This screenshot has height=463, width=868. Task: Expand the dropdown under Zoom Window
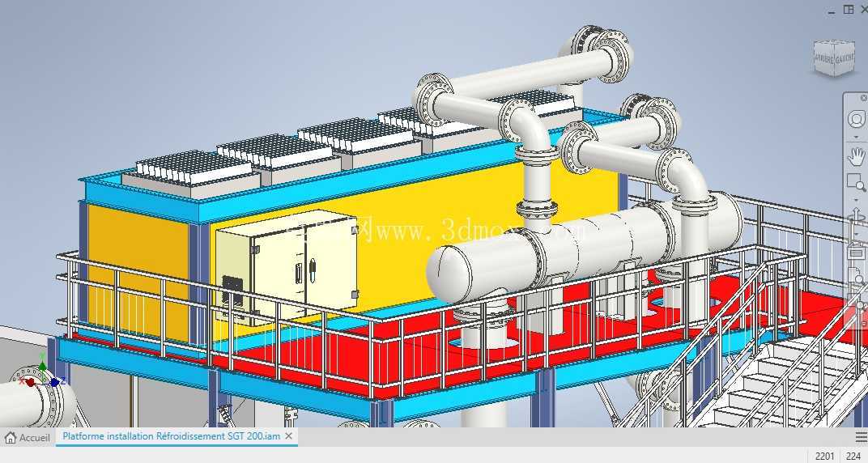(857, 199)
